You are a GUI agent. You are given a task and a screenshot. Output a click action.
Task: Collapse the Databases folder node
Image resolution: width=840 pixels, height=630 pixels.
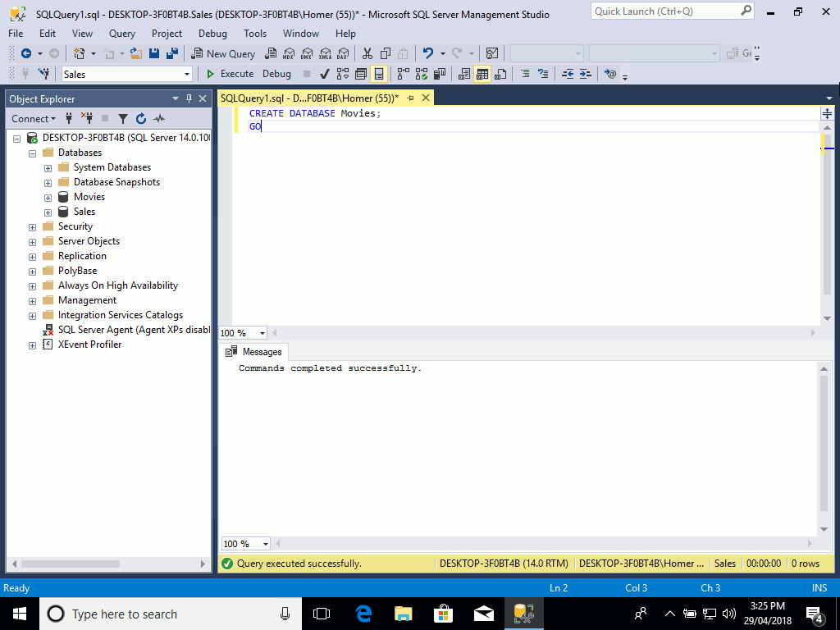pos(33,153)
